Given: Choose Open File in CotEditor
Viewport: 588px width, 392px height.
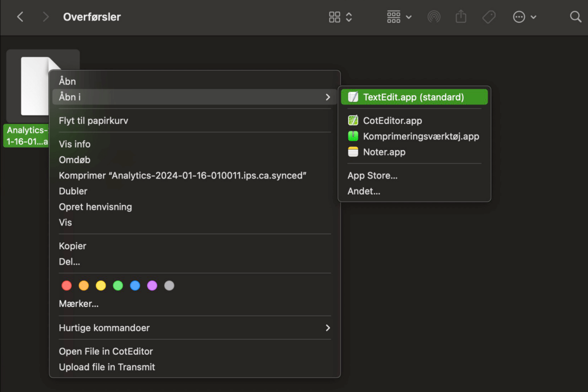Looking at the screenshot, I should click(x=195, y=351).
